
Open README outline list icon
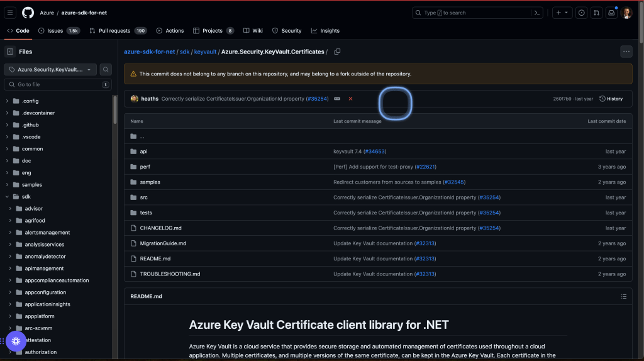point(623,296)
